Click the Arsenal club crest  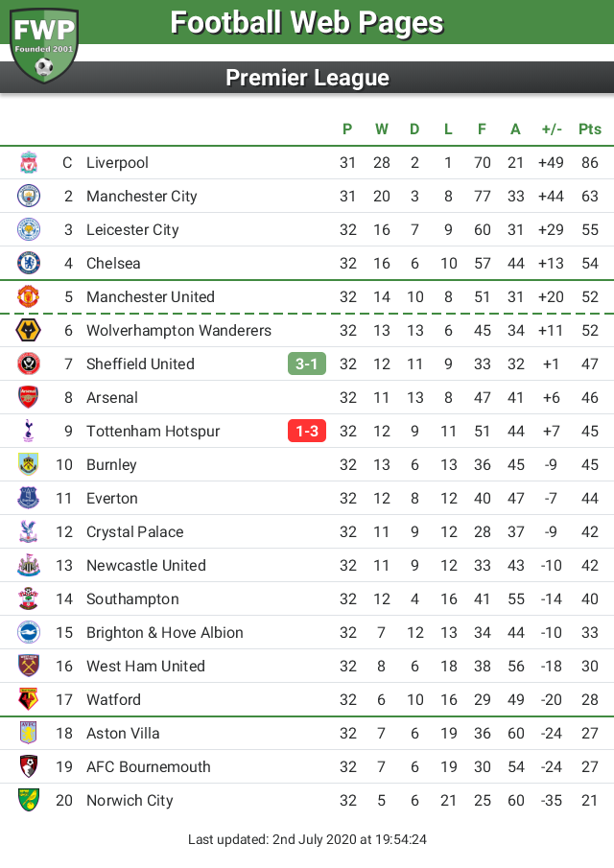click(28, 397)
